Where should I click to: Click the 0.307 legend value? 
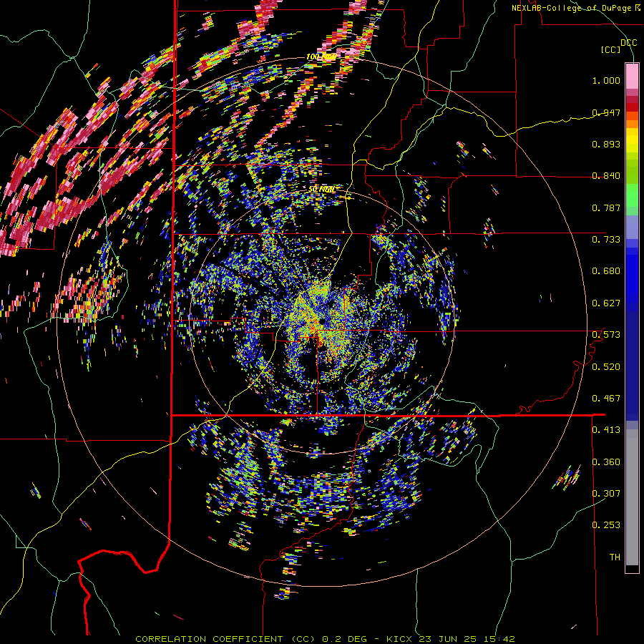click(x=606, y=494)
